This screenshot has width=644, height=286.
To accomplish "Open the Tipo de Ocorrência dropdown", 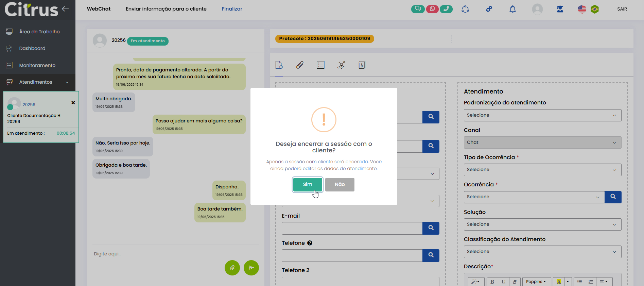I will (542, 170).
